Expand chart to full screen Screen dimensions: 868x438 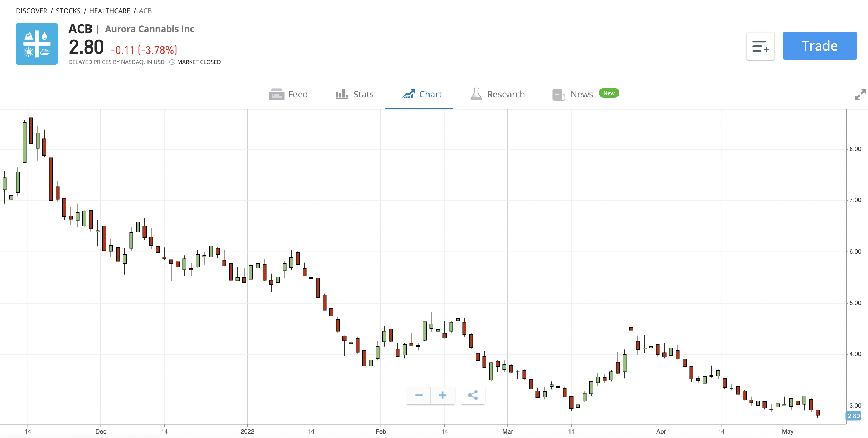pyautogui.click(x=860, y=95)
